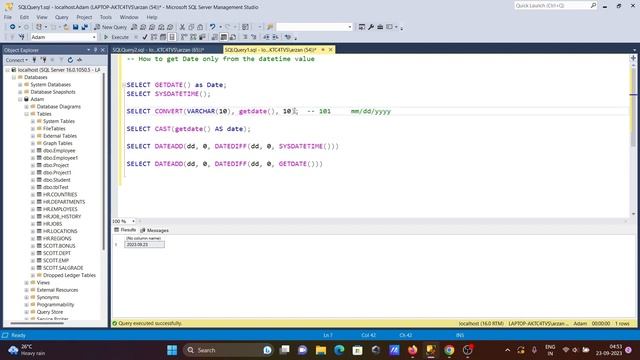Screen dimensions: 640x360
Task: Open File Explorer from the taskbar
Action: tap(321, 350)
